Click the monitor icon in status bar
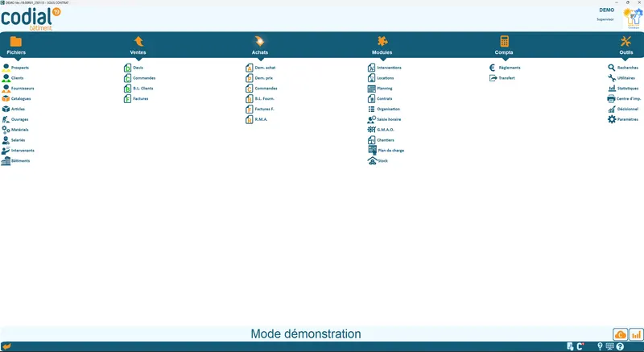The image size is (644, 352). (x=610, y=346)
